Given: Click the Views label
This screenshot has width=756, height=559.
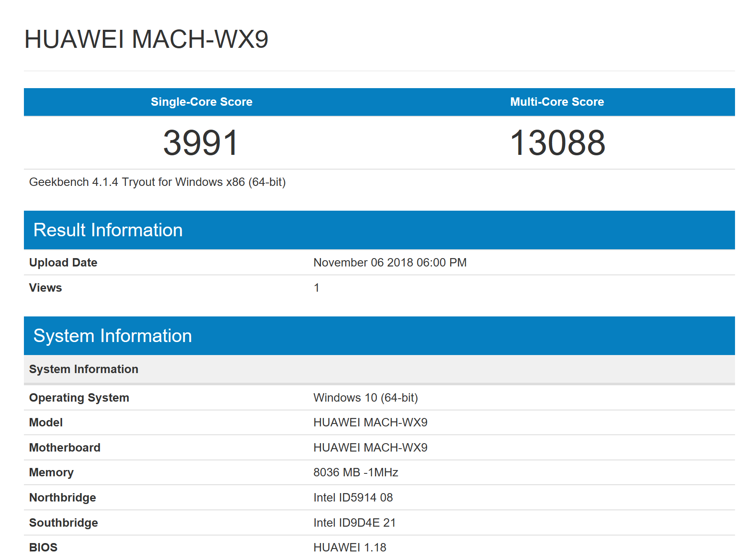Looking at the screenshot, I should [x=45, y=288].
